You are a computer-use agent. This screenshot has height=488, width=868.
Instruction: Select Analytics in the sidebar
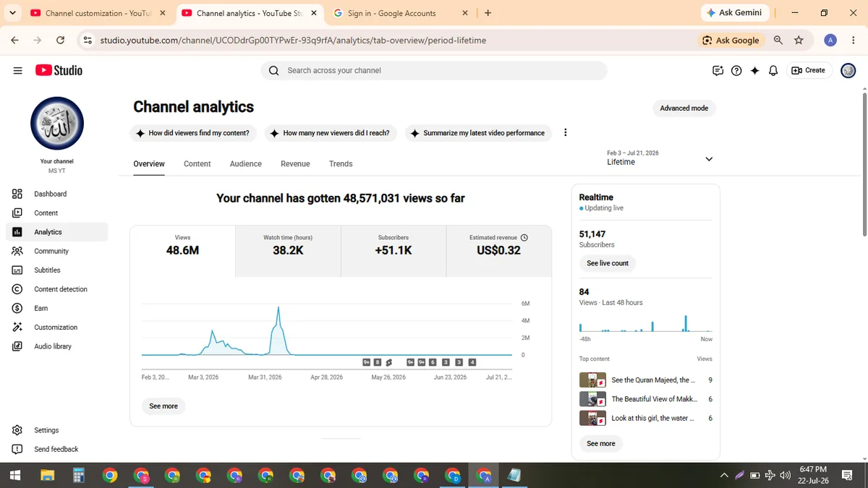click(x=57, y=232)
